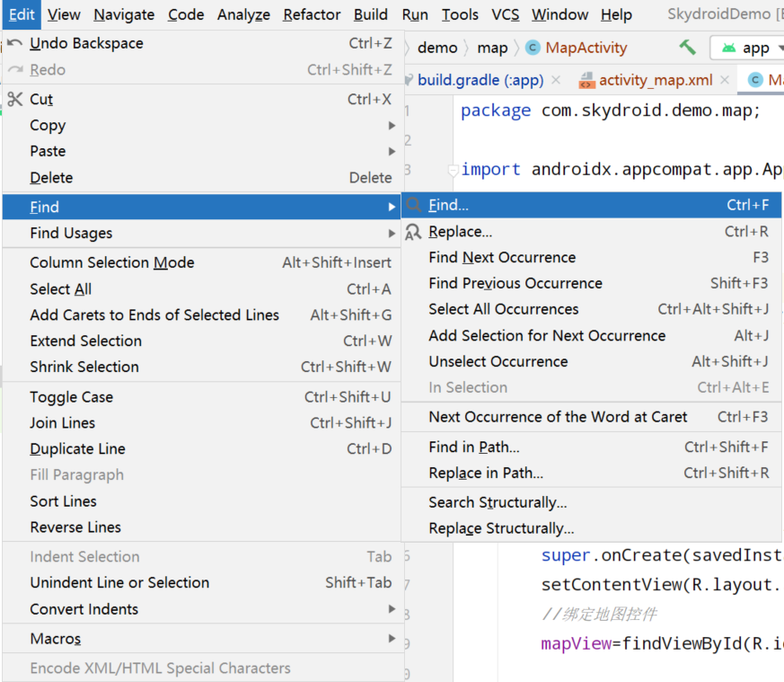The image size is (784, 682).
Task: Open the Code menu
Action: [x=186, y=14]
